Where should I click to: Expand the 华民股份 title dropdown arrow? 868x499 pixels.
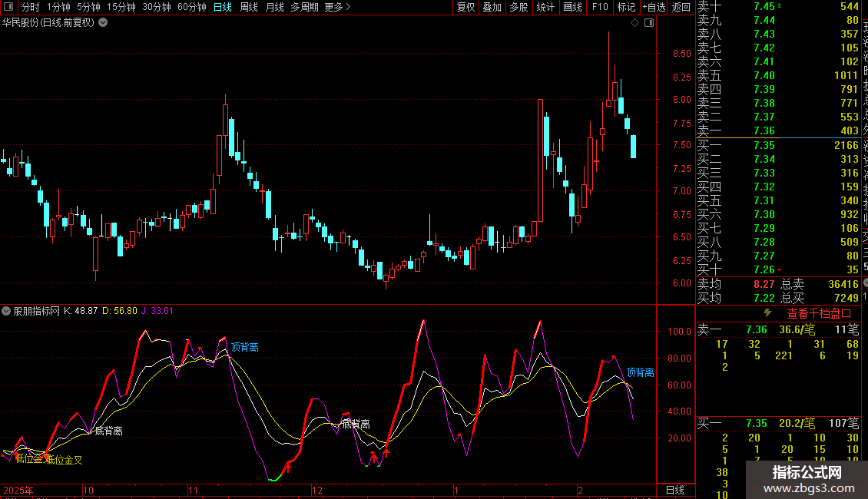(x=103, y=23)
